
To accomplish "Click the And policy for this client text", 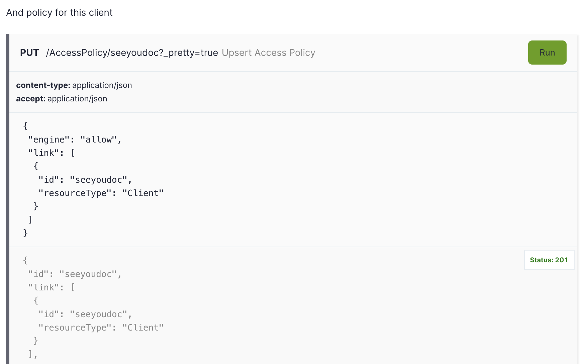I will click(x=59, y=12).
